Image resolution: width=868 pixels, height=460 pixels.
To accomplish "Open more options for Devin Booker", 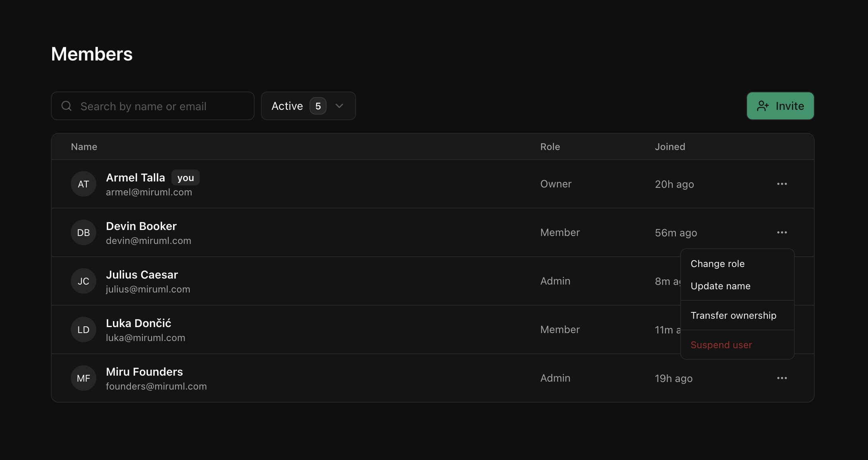I will (x=782, y=232).
